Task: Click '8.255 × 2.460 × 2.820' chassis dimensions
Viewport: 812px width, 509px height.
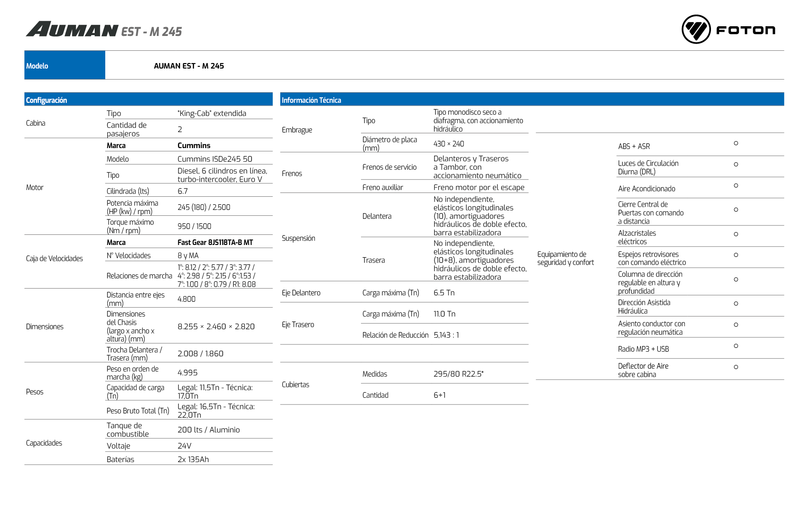Action: pos(216,327)
